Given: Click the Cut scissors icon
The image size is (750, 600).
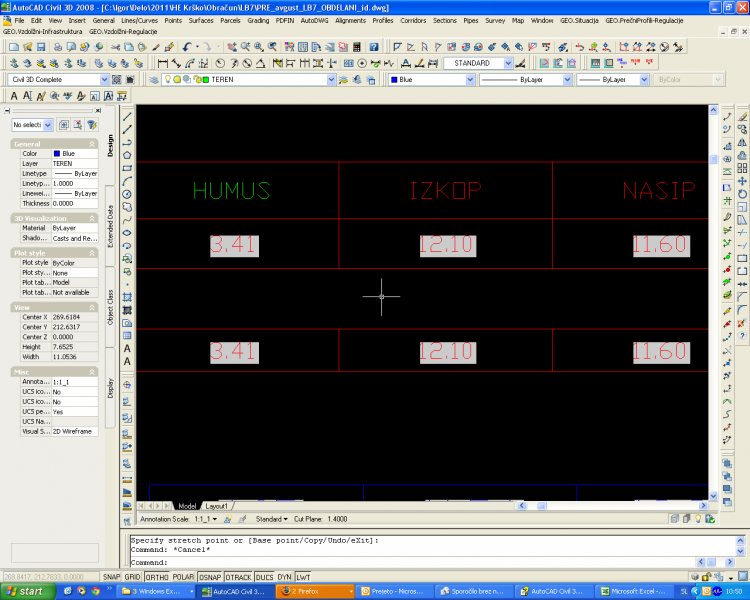Looking at the screenshot, I should tap(115, 47).
